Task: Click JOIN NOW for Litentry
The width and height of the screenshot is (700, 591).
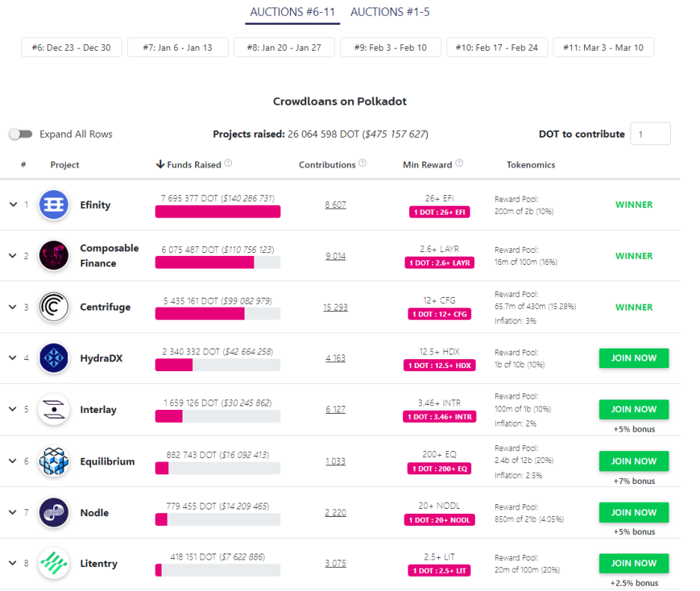Action: [x=634, y=563]
